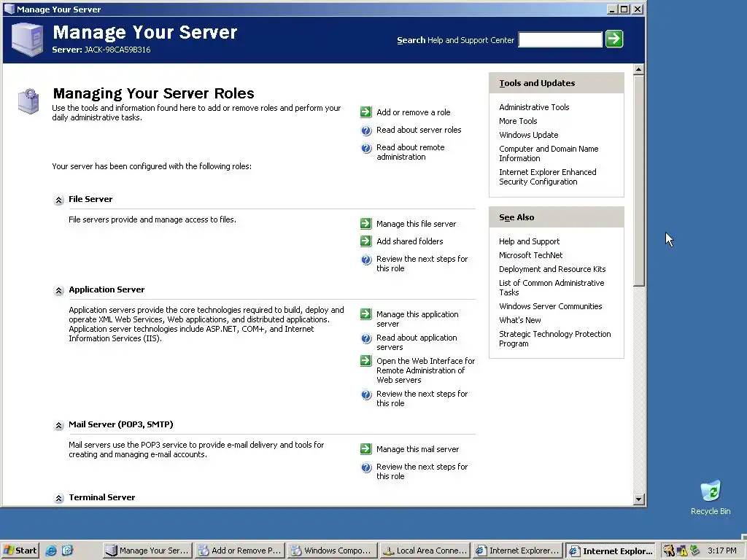
Task: Collapse the File Server section
Action: click(58, 200)
